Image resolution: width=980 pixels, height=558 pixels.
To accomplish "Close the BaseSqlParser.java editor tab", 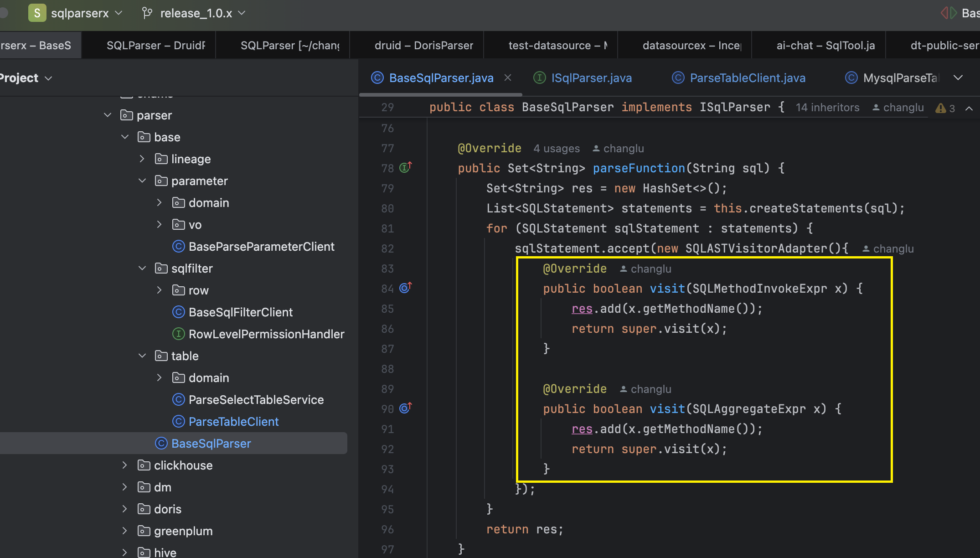I will [507, 78].
